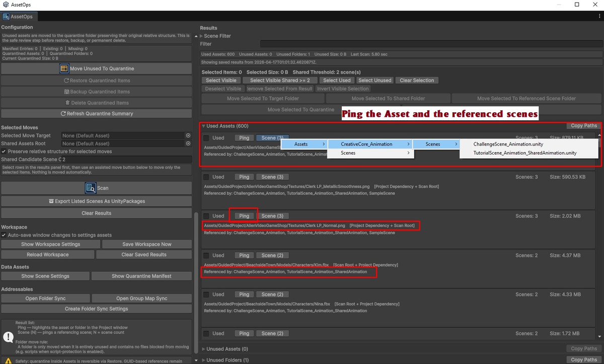Copy Paths for the Used Assets section
The width and height of the screenshot is (604, 364).
[x=584, y=126]
